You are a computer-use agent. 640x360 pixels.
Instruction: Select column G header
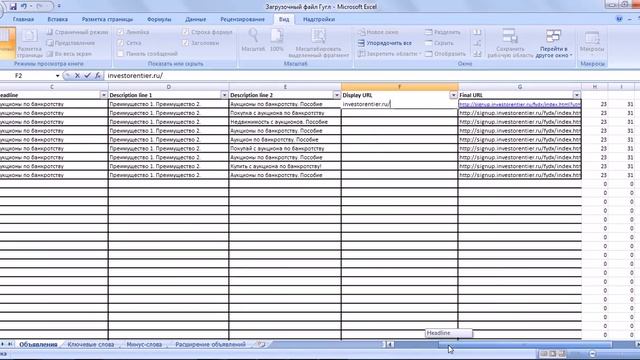click(x=520, y=87)
